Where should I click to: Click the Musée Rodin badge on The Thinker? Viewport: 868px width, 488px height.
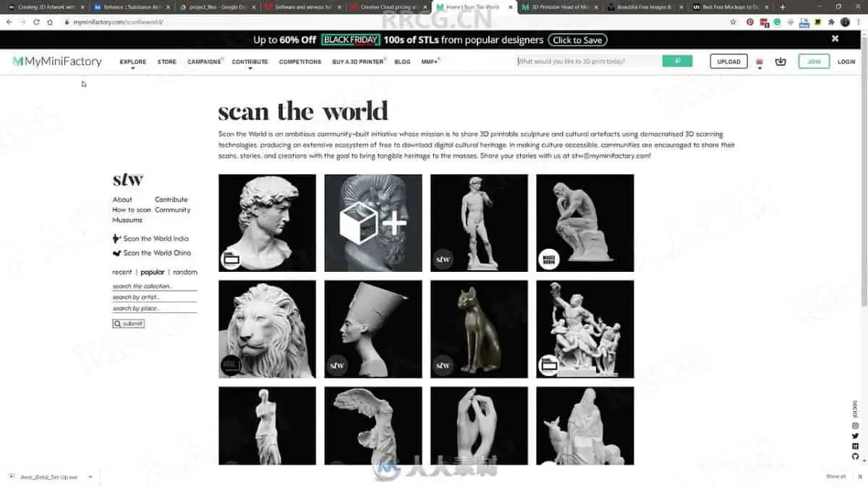point(548,259)
